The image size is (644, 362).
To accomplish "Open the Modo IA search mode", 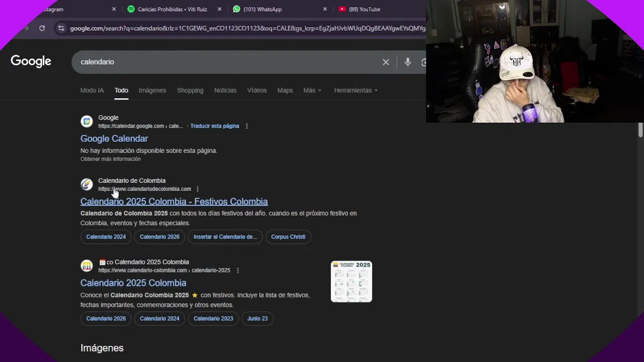I will pyautogui.click(x=92, y=90).
